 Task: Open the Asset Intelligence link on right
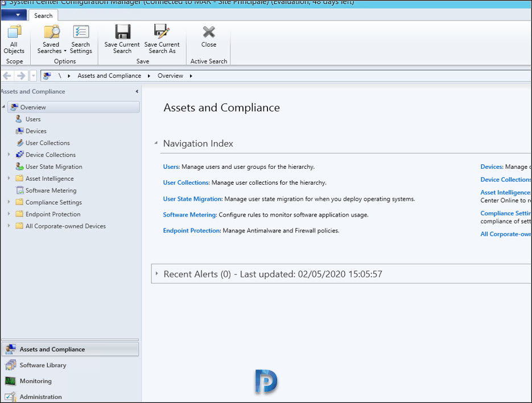[x=505, y=193]
